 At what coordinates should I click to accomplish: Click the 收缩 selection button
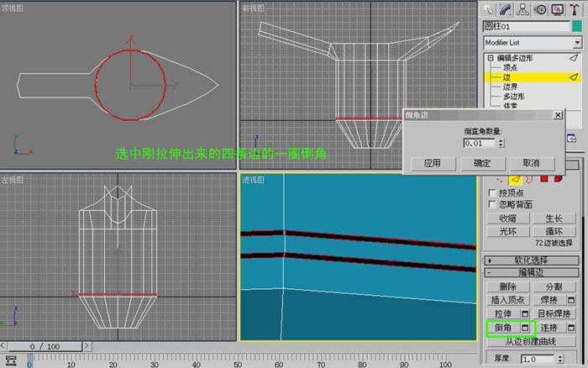coord(507,218)
